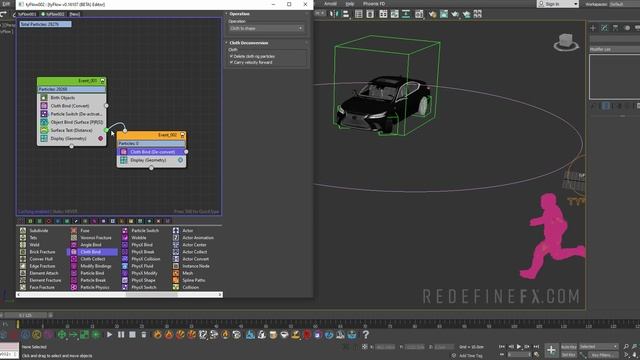Choose the Instance Node operator
This screenshot has width=640, height=360.
(x=196, y=266)
